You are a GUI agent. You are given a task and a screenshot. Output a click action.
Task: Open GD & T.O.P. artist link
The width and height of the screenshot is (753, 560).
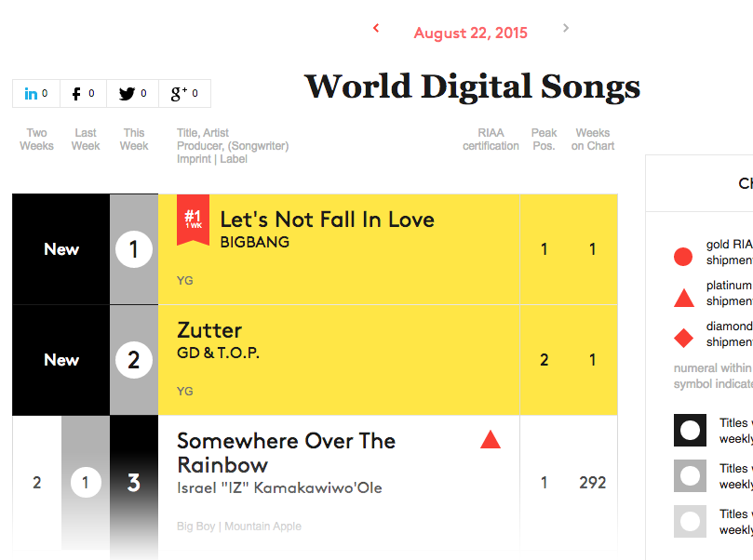pyautogui.click(x=218, y=353)
